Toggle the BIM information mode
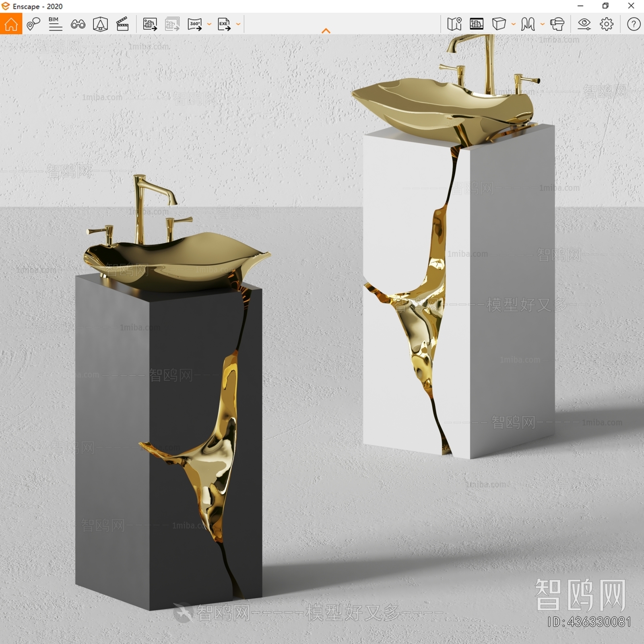Image resolution: width=644 pixels, height=644 pixels. pyautogui.click(x=55, y=24)
